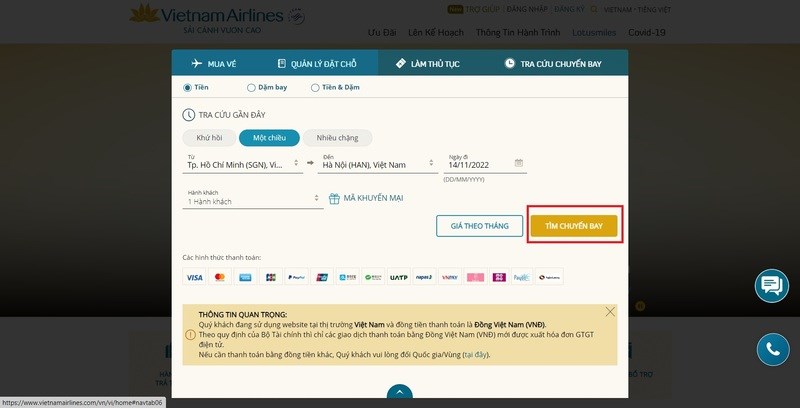Follow the tại đây link in notice
The image size is (800, 408).
pyautogui.click(x=476, y=354)
